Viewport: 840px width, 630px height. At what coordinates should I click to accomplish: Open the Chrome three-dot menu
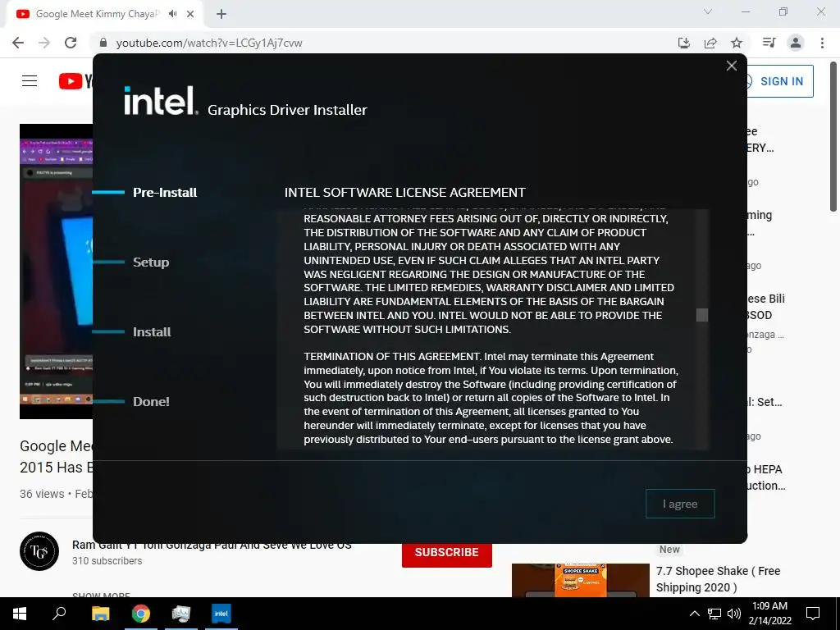click(822, 43)
